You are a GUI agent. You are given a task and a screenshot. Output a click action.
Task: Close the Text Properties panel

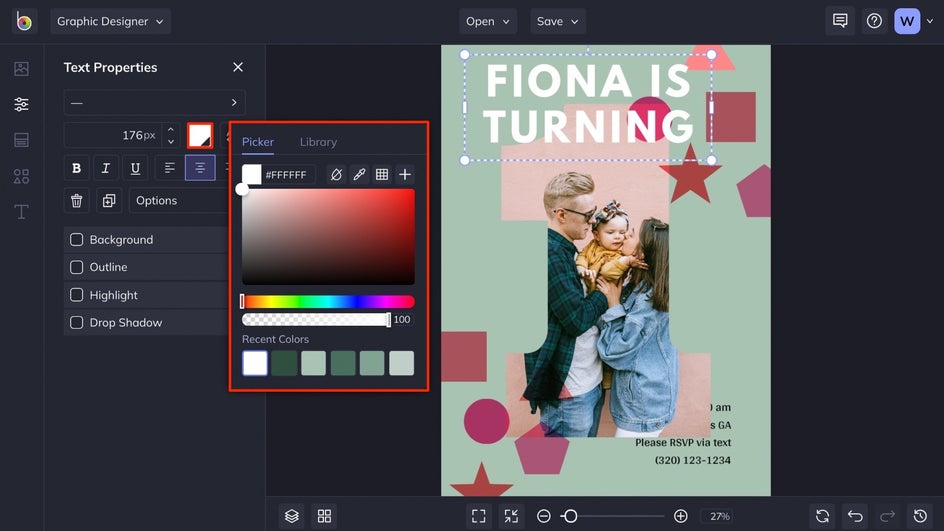coord(238,67)
